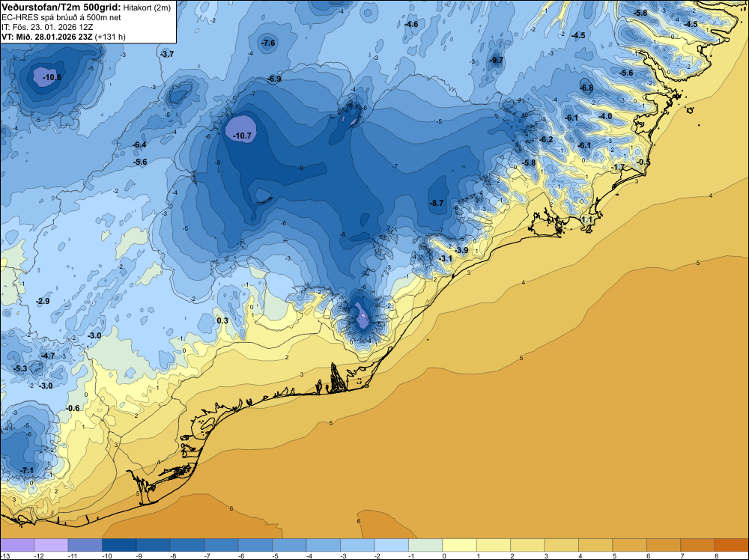
Task: Click the legend swatch between 4 and 5
Action: (x=595, y=545)
